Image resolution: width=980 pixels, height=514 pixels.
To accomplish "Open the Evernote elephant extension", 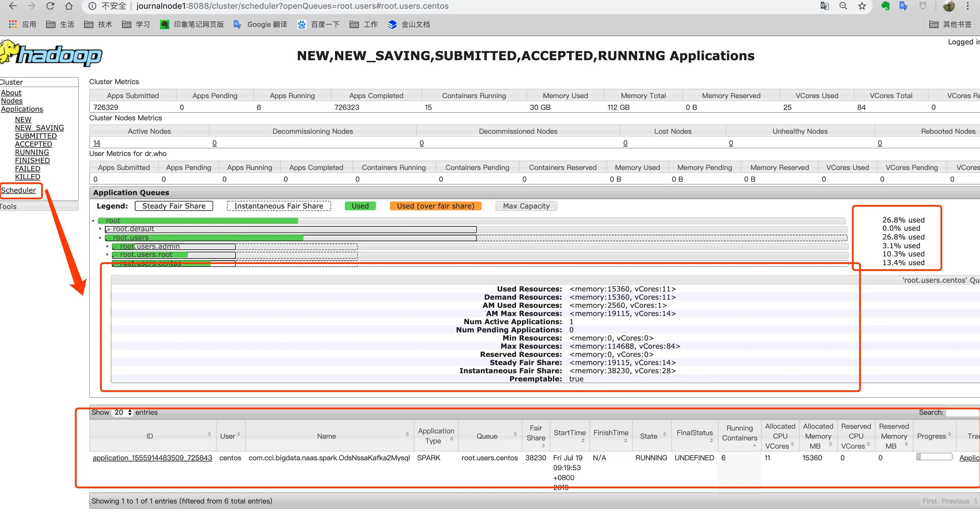I will (886, 6).
